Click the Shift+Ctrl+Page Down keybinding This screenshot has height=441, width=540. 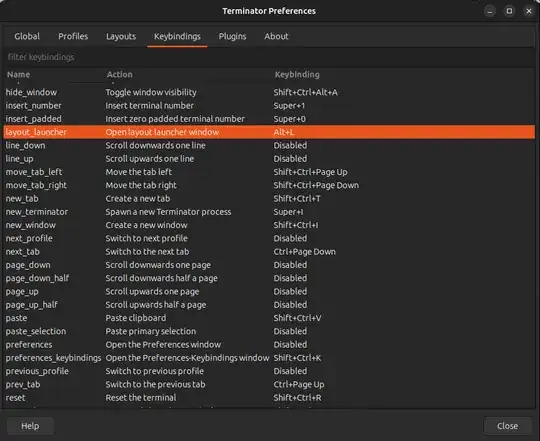click(316, 185)
